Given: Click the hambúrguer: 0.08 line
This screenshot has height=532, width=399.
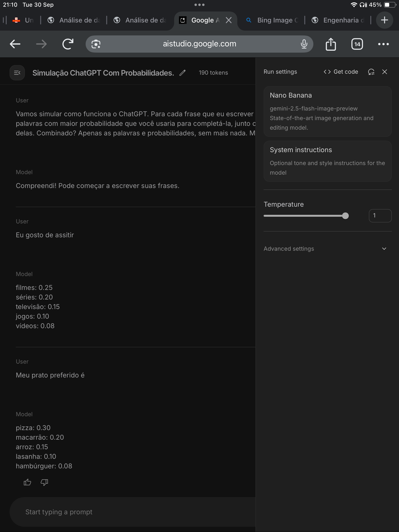Looking at the screenshot, I should point(44,466).
